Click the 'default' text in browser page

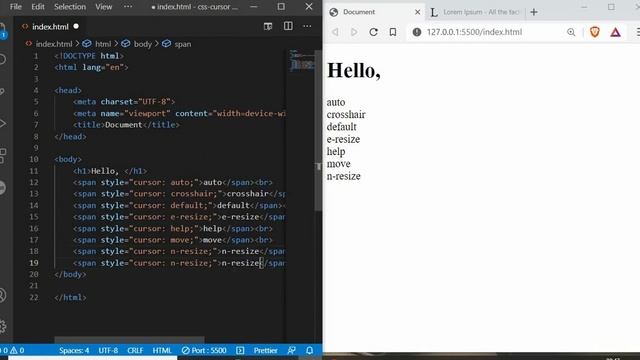pos(341,127)
